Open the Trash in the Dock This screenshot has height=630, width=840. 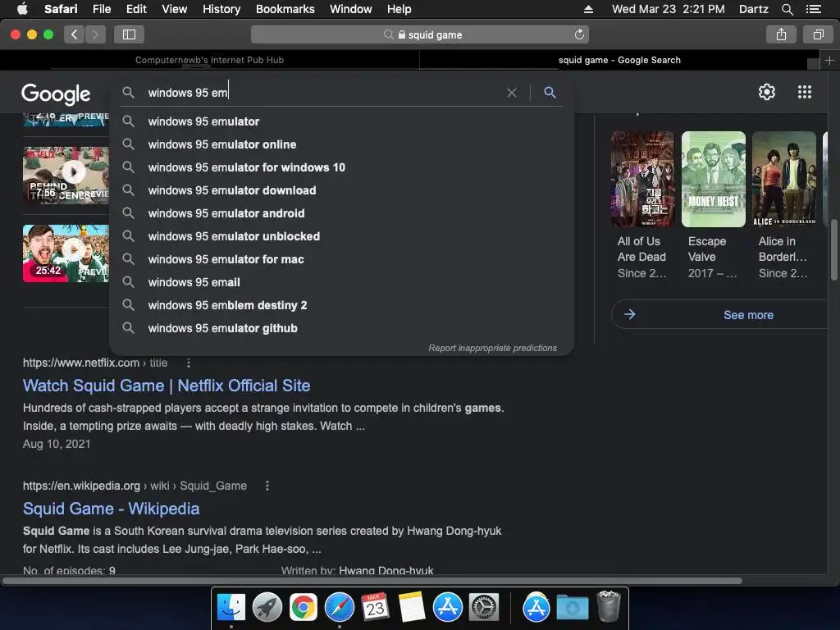pyautogui.click(x=608, y=606)
